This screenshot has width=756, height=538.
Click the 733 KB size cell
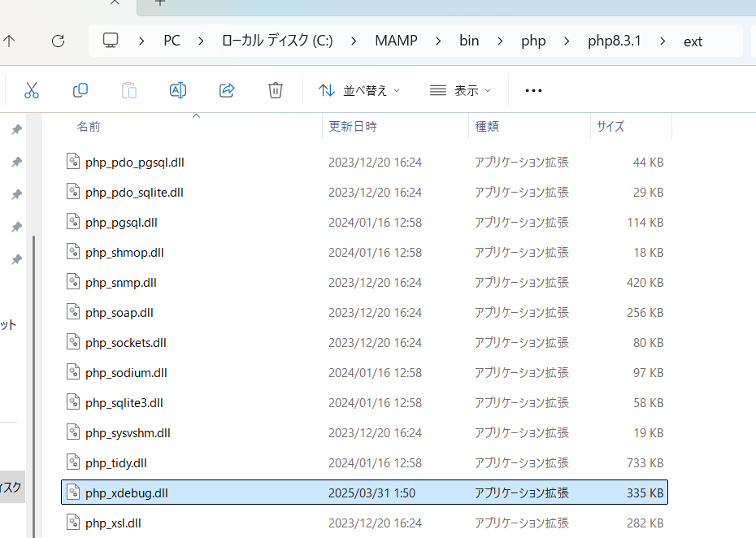[x=645, y=462]
